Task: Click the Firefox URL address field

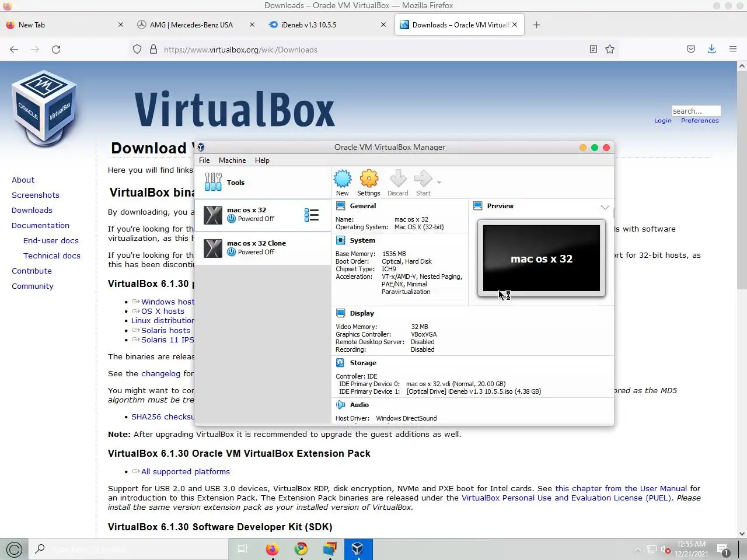Action: click(373, 50)
